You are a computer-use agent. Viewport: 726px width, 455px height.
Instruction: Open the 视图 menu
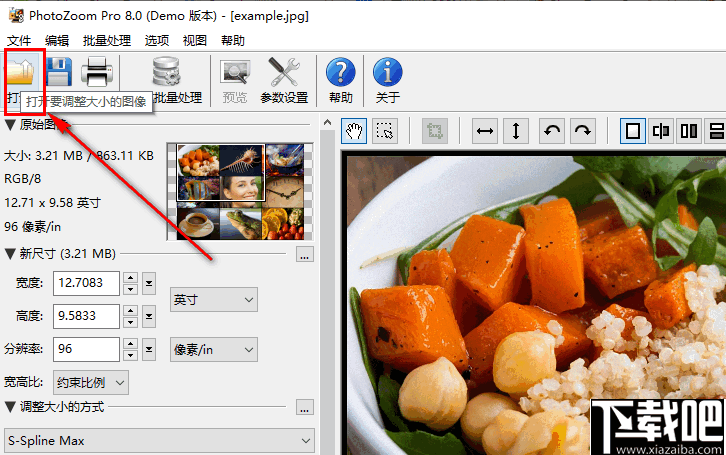point(195,41)
